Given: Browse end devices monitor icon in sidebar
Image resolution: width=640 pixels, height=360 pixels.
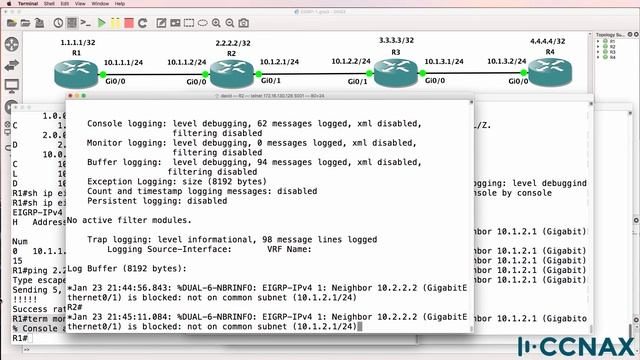Looking at the screenshot, I should 11,86.
